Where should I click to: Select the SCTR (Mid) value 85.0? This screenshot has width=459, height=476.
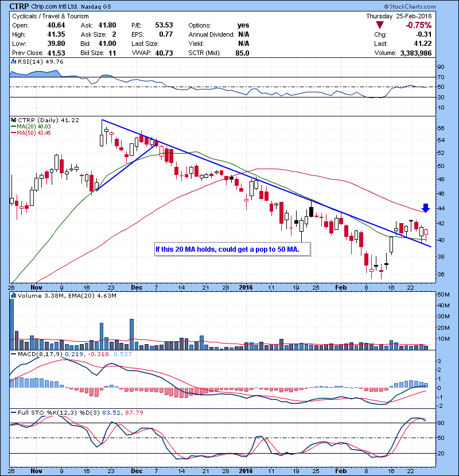pyautogui.click(x=243, y=53)
